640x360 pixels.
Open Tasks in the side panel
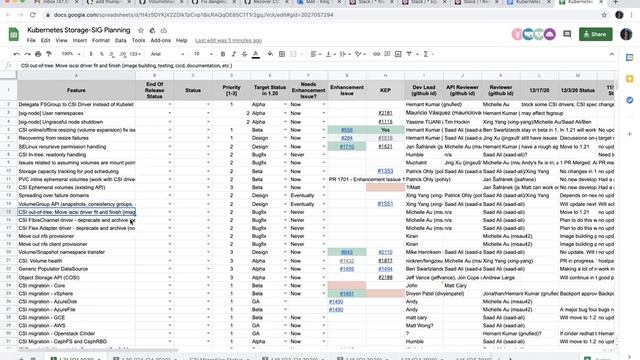click(x=629, y=100)
